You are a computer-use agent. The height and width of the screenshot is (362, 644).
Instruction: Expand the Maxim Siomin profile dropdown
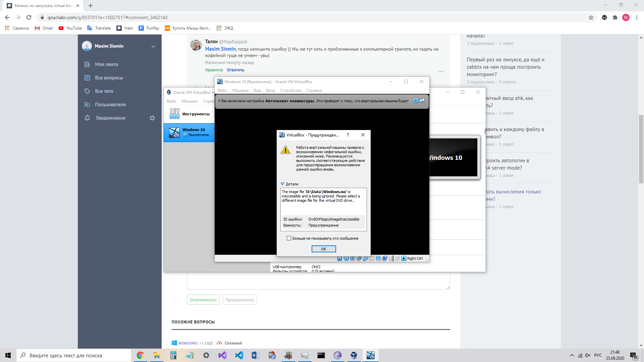point(153,46)
